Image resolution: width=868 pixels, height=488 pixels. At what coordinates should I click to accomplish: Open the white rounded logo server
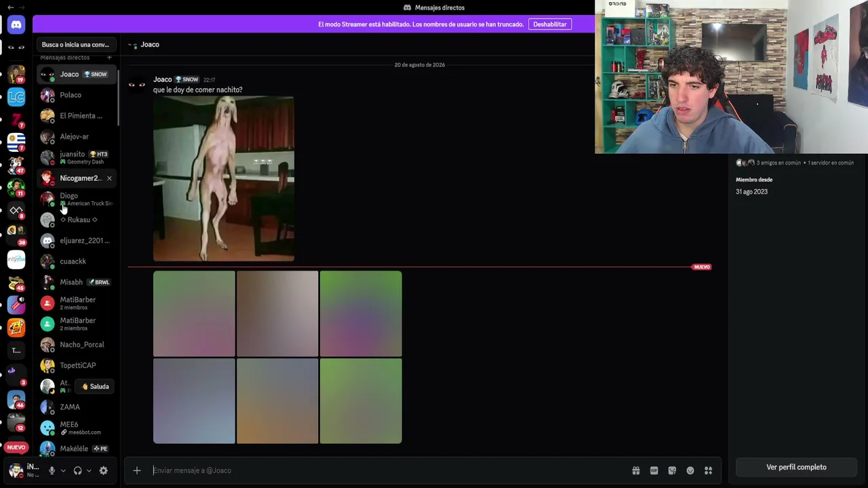16,259
